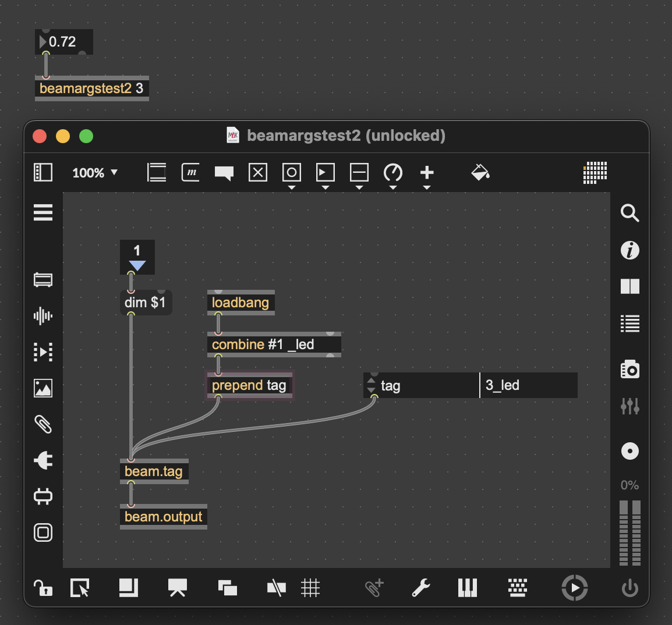The image size is (672, 625).
Task: Click the 3_led attribute value field
Action: (x=528, y=385)
